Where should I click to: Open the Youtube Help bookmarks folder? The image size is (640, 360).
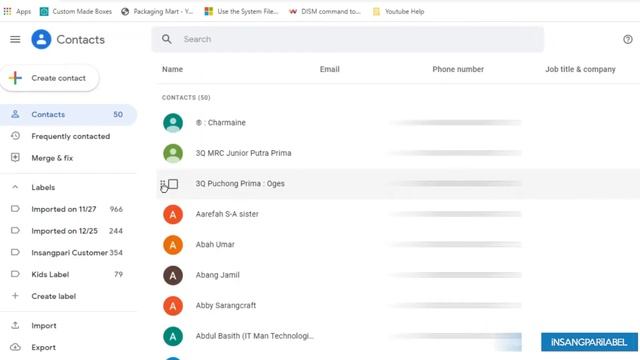tap(398, 11)
